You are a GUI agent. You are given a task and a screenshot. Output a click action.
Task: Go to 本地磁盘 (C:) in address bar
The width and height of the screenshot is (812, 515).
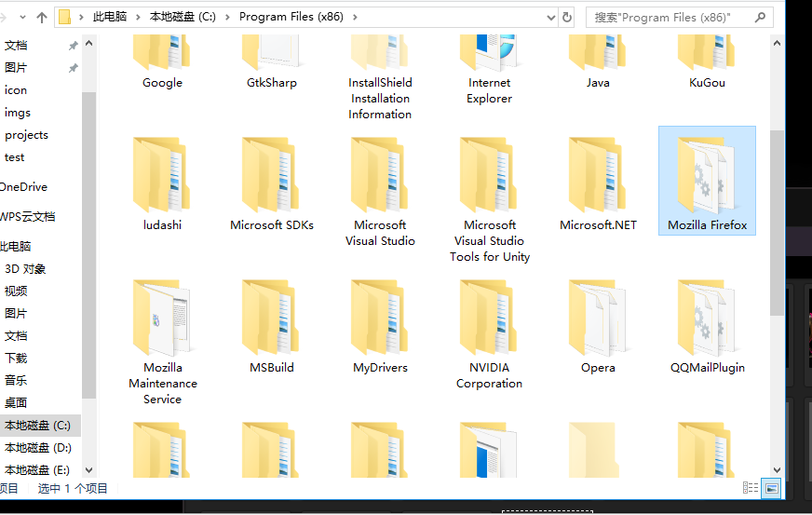pos(183,17)
